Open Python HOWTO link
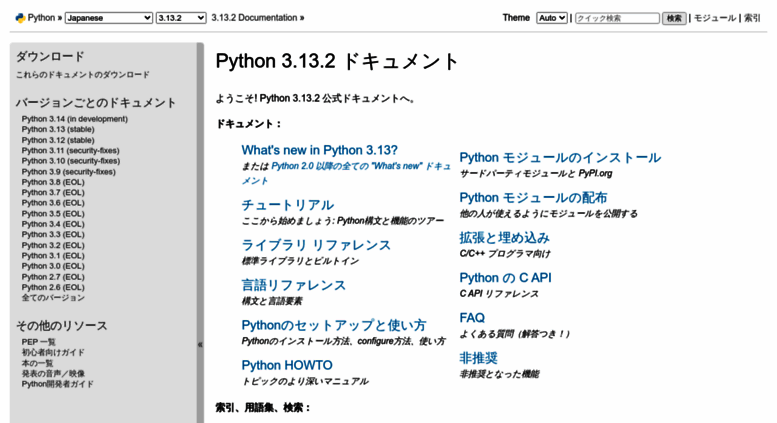This screenshot has height=423, width=777. click(287, 366)
